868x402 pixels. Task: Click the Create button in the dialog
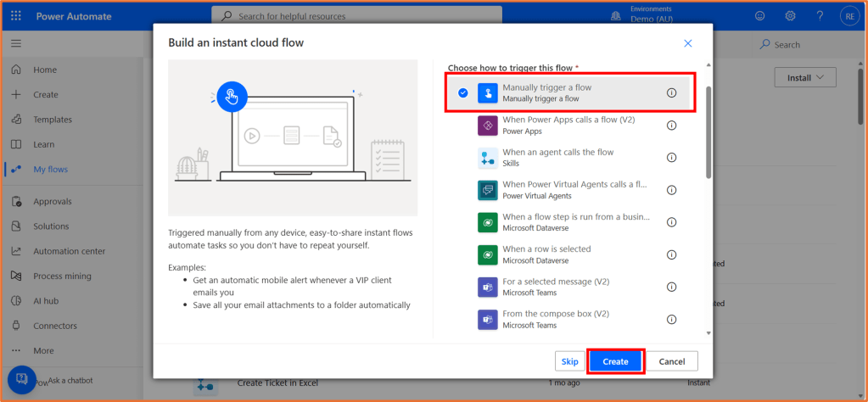pos(615,361)
